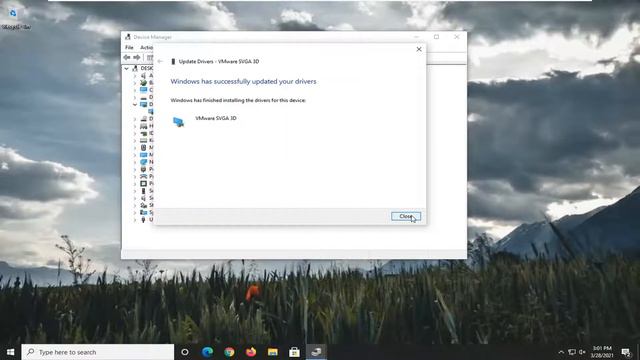Select the Audio inputs speaker icon
This screenshot has width=640, height=360.
tap(143, 76)
